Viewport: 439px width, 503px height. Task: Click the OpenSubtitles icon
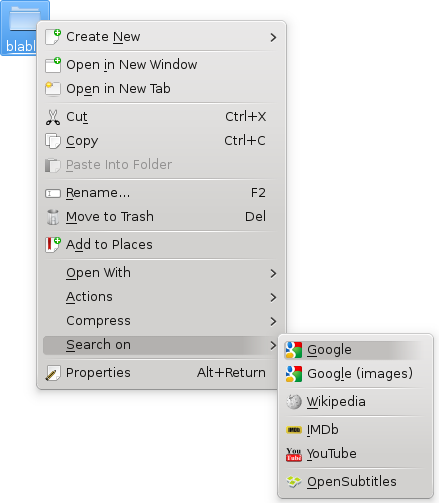pyautogui.click(x=294, y=482)
